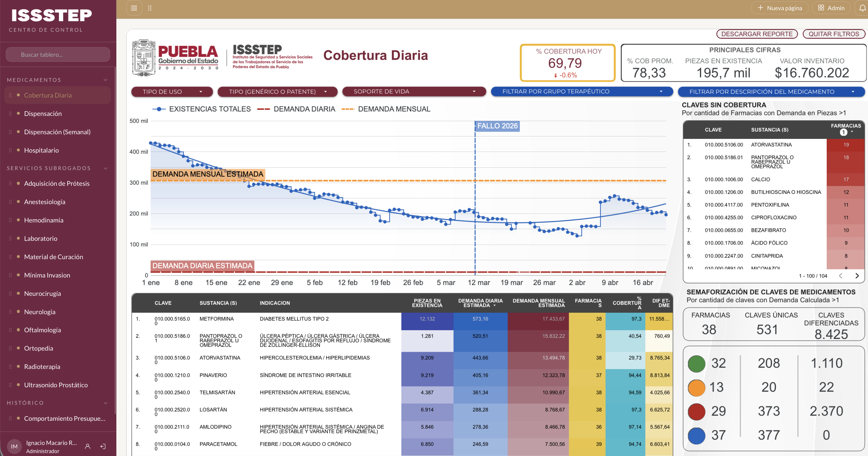Click the drag handle beside Oftalmología

click(10, 330)
